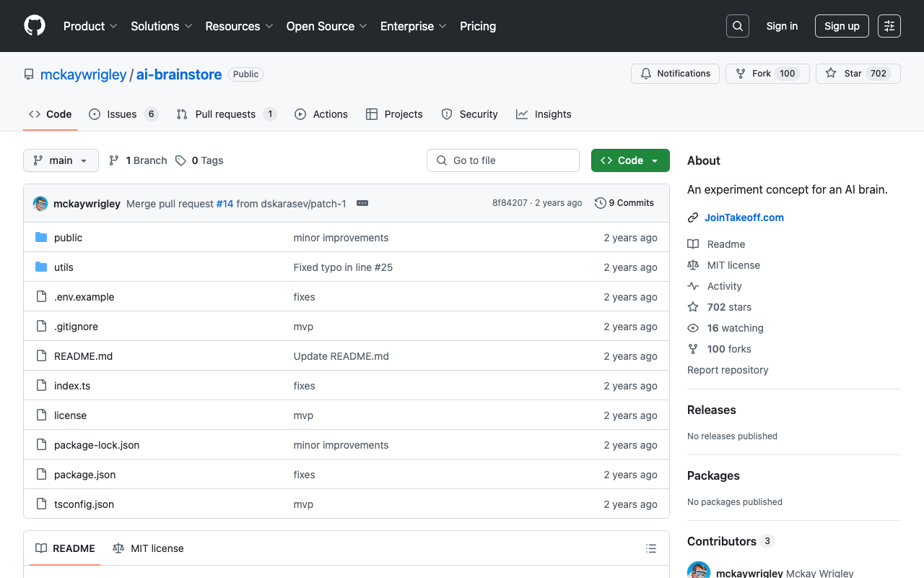This screenshot has height=578, width=924.
Task: Open the main branch selector dropdown
Action: [61, 160]
